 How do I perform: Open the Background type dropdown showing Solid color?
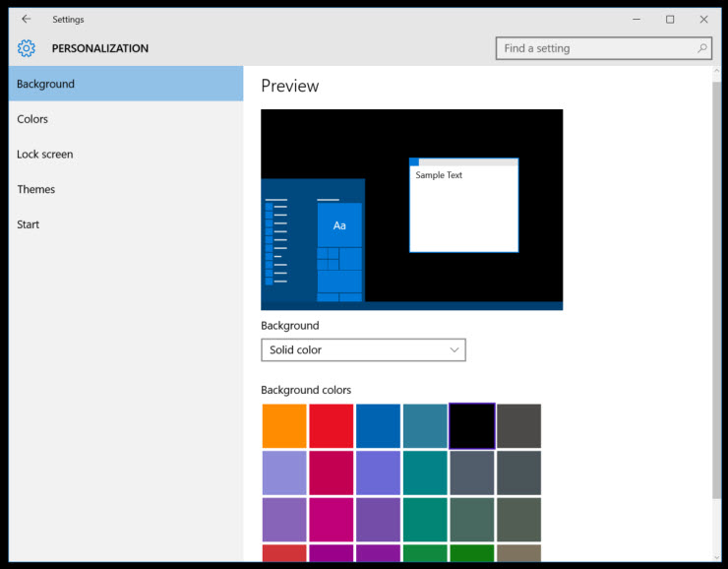point(363,349)
